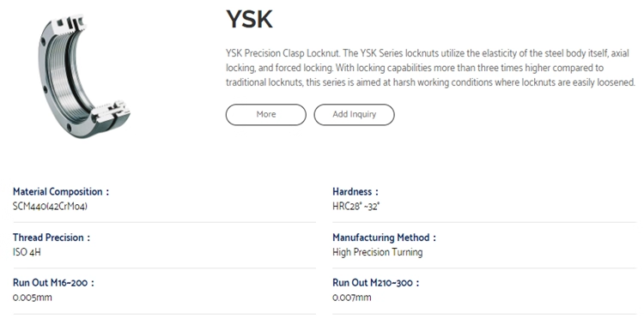Click the HRC28°~32° hardness value
The height and width of the screenshot is (319, 644).
click(x=356, y=207)
